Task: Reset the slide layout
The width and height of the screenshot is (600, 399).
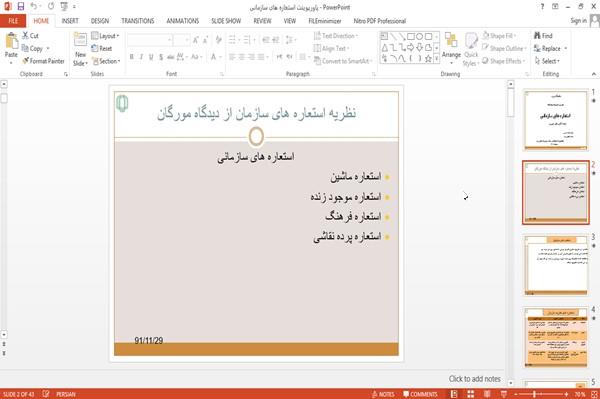Action: (x=102, y=49)
